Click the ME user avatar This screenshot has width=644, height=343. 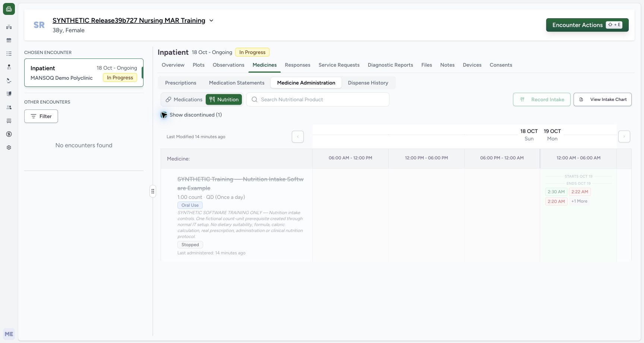coord(9,334)
